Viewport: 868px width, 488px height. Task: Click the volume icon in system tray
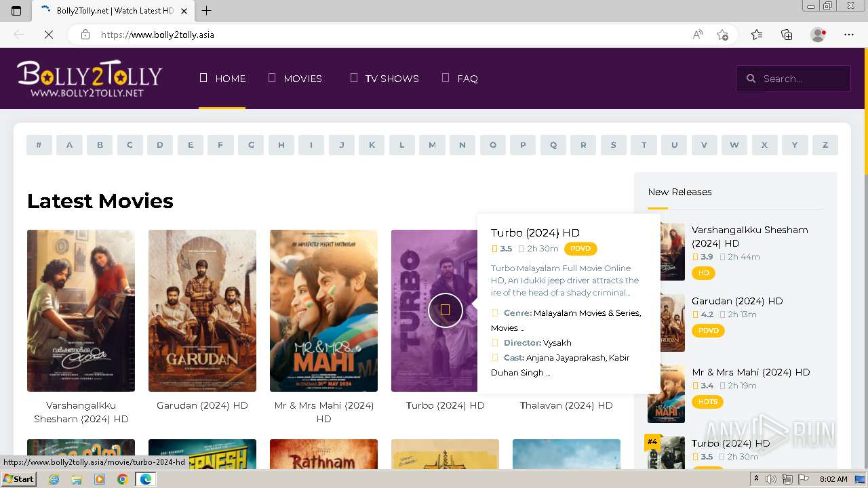(771, 479)
